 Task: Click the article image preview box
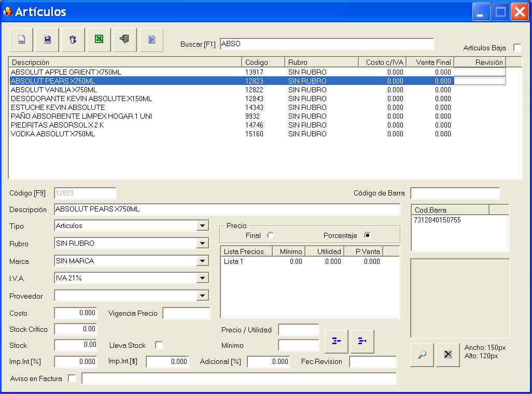click(x=460, y=298)
